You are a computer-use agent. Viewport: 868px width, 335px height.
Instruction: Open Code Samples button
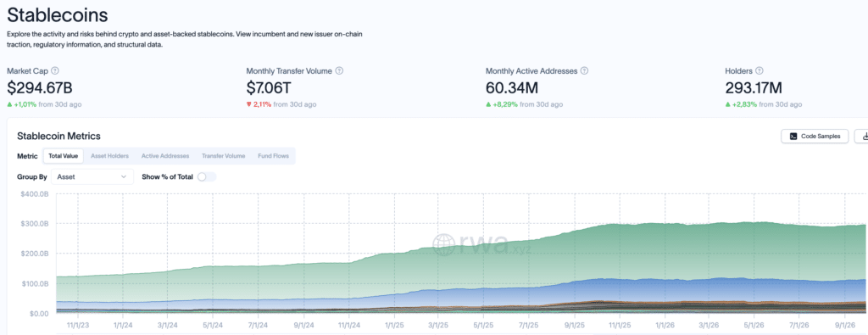(815, 137)
